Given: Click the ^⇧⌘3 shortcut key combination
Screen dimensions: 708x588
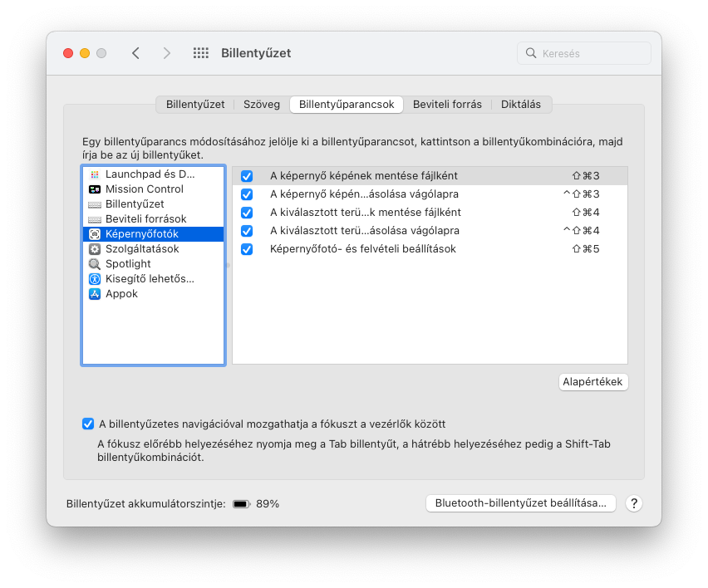Looking at the screenshot, I should (581, 194).
